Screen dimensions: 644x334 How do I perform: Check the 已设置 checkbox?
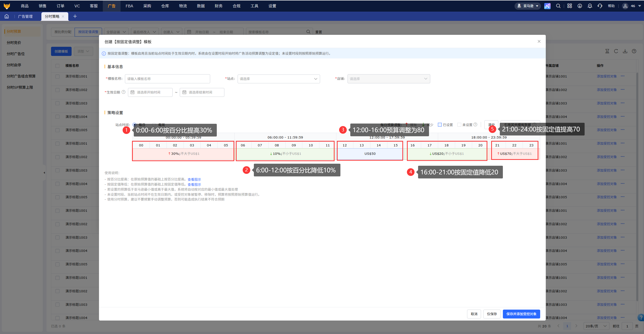click(440, 125)
